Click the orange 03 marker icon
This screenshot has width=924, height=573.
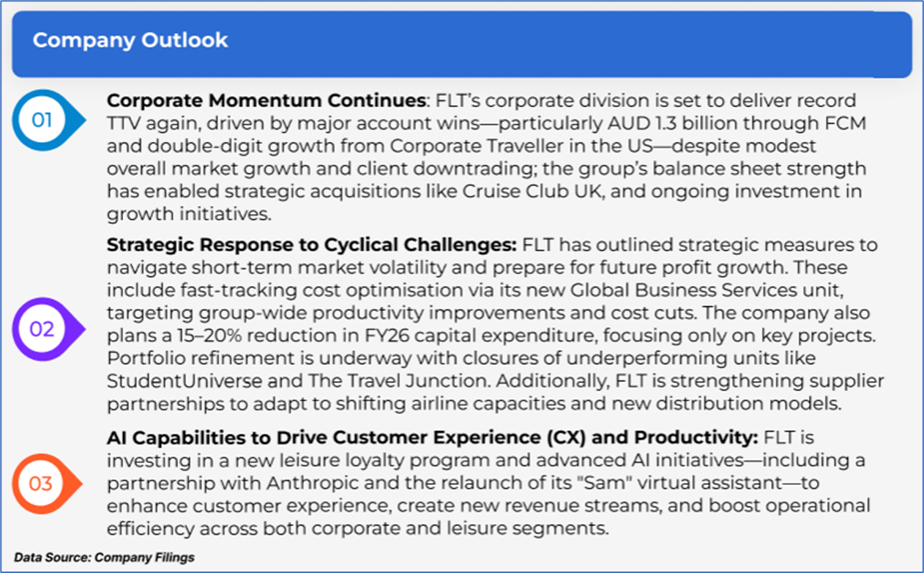(41, 484)
